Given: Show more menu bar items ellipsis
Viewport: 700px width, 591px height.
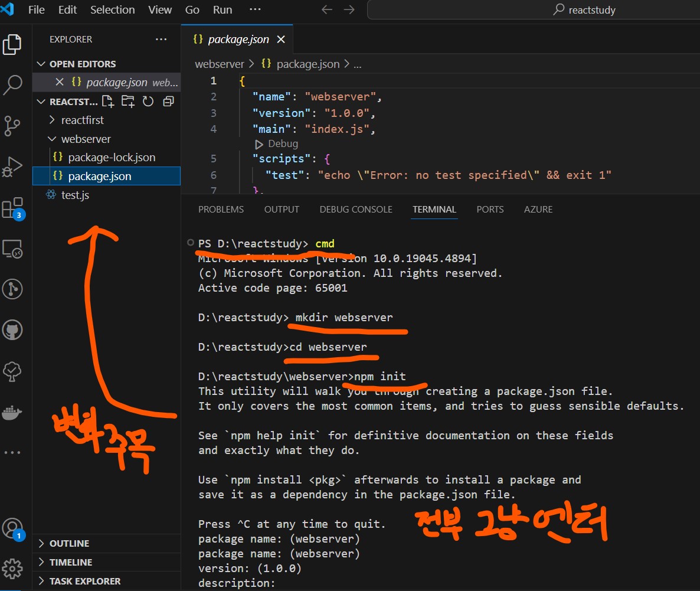Looking at the screenshot, I should 255,9.
